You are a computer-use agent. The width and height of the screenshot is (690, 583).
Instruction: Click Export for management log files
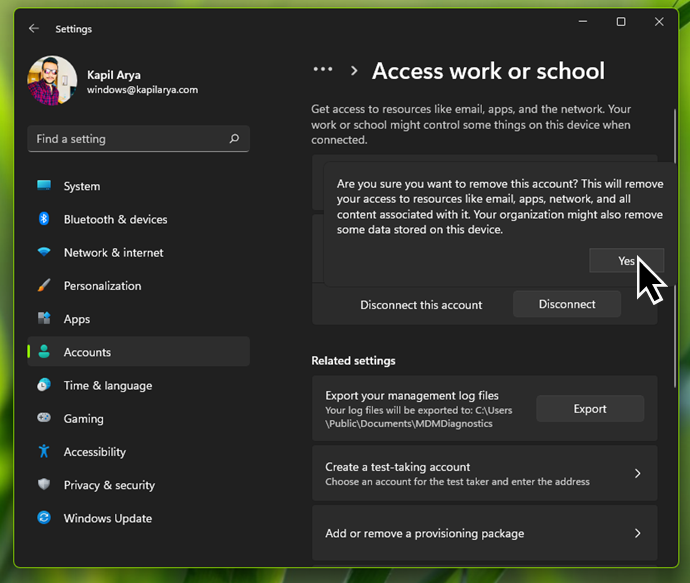point(590,408)
